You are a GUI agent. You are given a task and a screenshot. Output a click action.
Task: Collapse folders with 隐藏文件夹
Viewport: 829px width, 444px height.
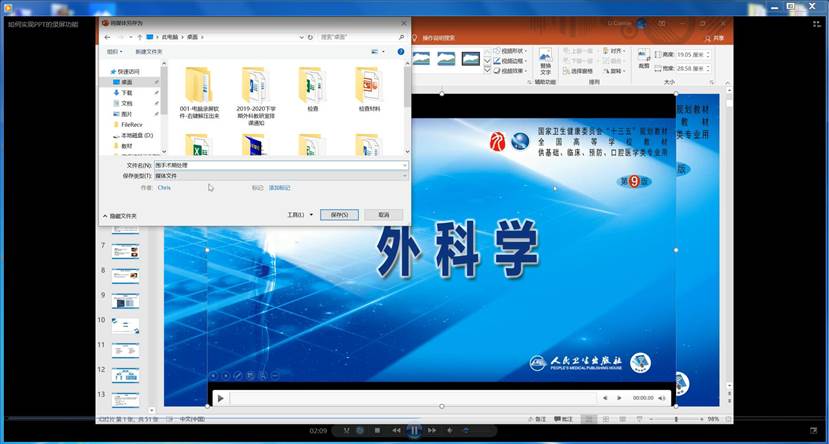coord(119,216)
